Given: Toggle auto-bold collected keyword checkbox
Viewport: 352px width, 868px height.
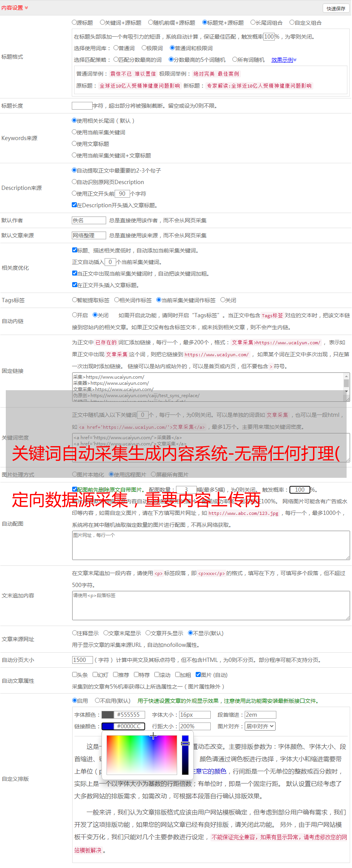Looking at the screenshot, I should 74,273.
